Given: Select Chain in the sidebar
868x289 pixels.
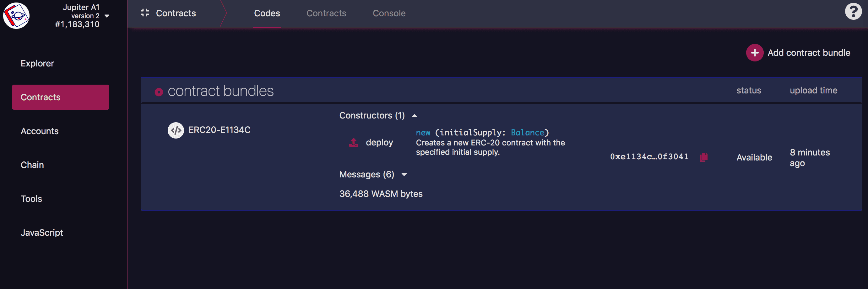Looking at the screenshot, I should tap(32, 165).
